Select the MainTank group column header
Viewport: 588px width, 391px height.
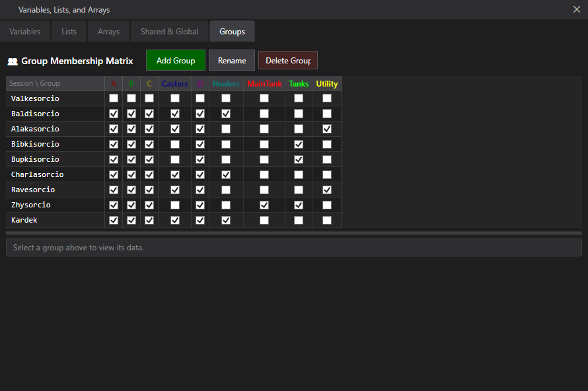[x=264, y=84]
